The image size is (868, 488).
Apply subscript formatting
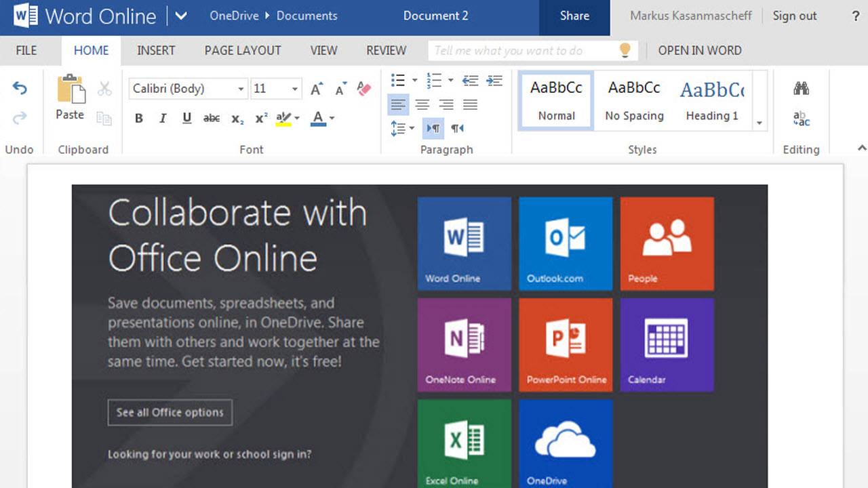pyautogui.click(x=236, y=118)
